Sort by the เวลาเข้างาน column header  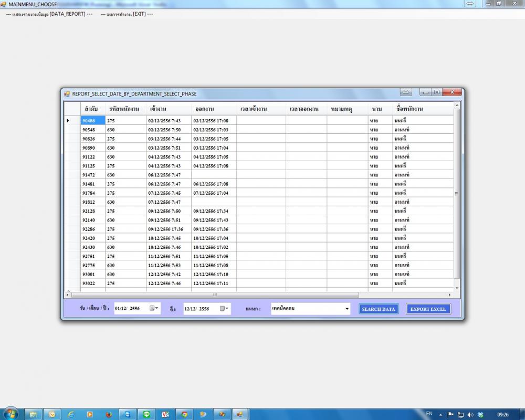coord(261,109)
